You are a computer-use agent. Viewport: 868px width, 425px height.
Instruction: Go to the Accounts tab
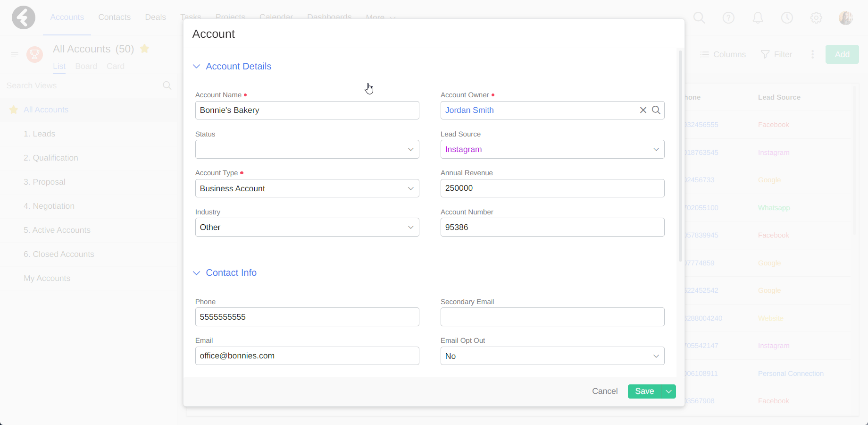pyautogui.click(x=67, y=17)
